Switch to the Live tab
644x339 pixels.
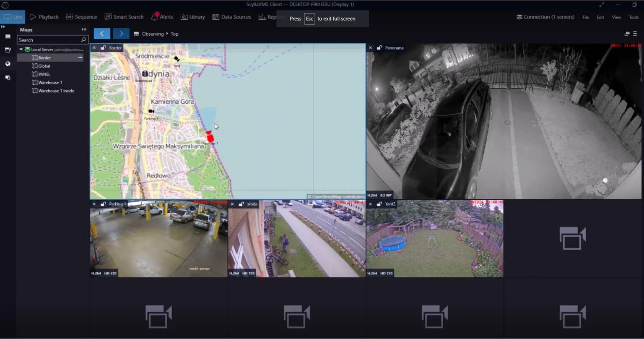pos(13,17)
